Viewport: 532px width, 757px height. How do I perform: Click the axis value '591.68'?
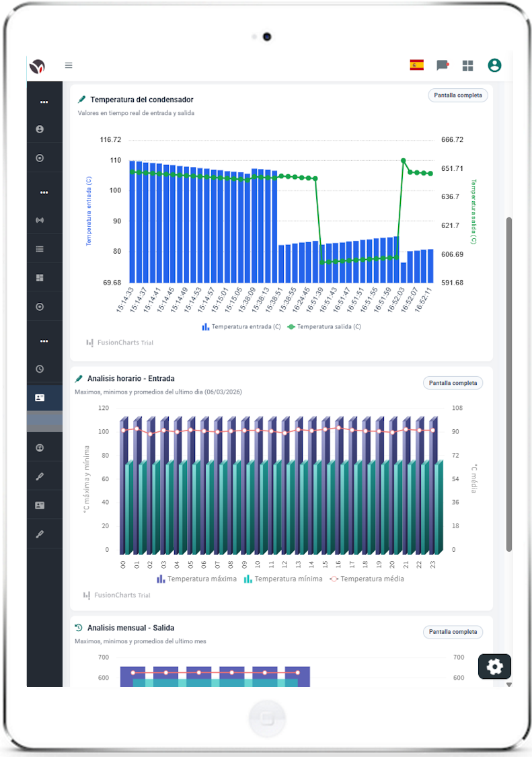(x=453, y=283)
